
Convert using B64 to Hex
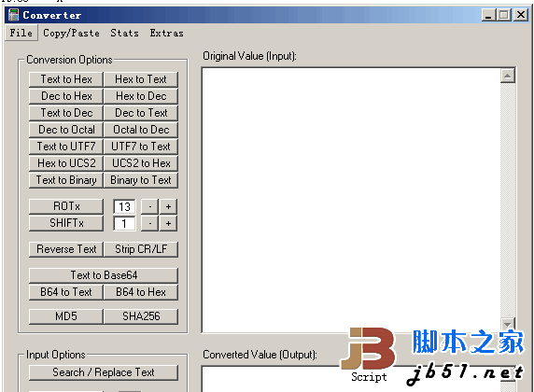(x=141, y=292)
